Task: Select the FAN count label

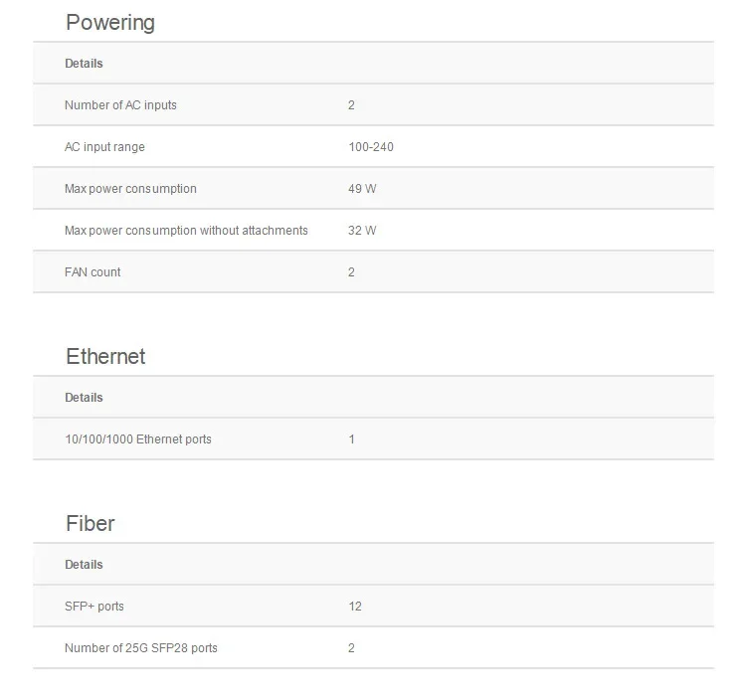Action: coord(93,272)
